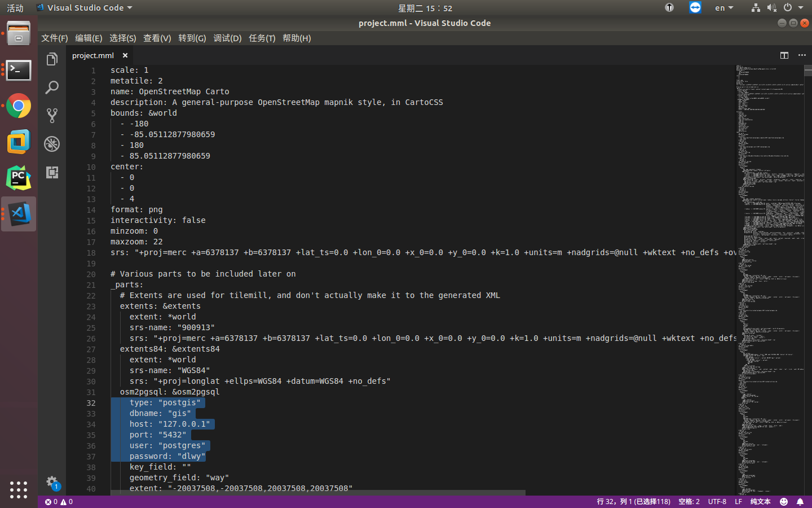Click the "# Various parts" comment line
This screenshot has width=812, height=508.
coord(203,274)
